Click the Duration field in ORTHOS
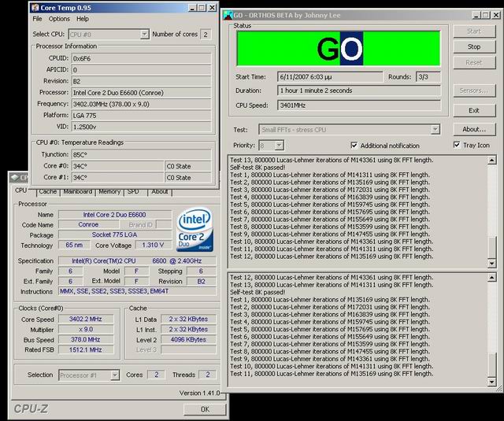Screen dimensions: 504x421 click(359, 90)
